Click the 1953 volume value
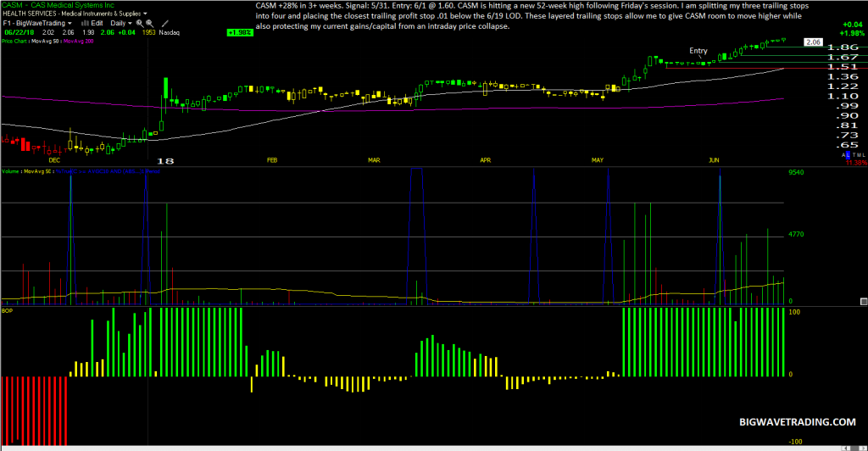 click(149, 33)
